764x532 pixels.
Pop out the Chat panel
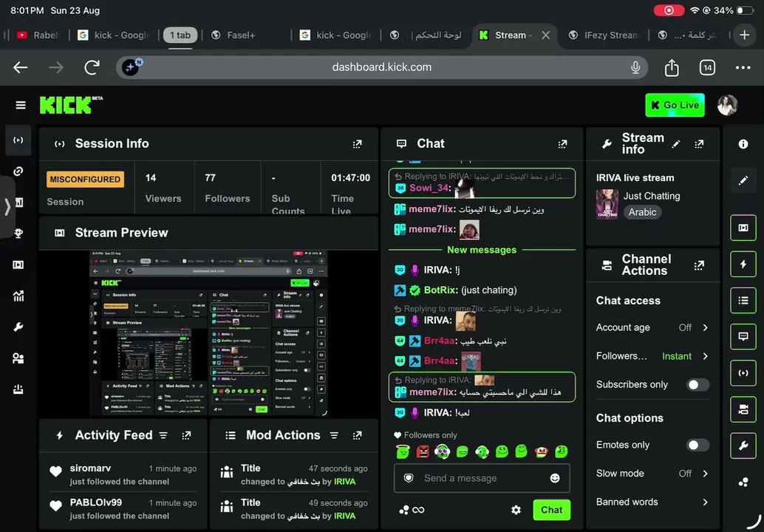(562, 144)
